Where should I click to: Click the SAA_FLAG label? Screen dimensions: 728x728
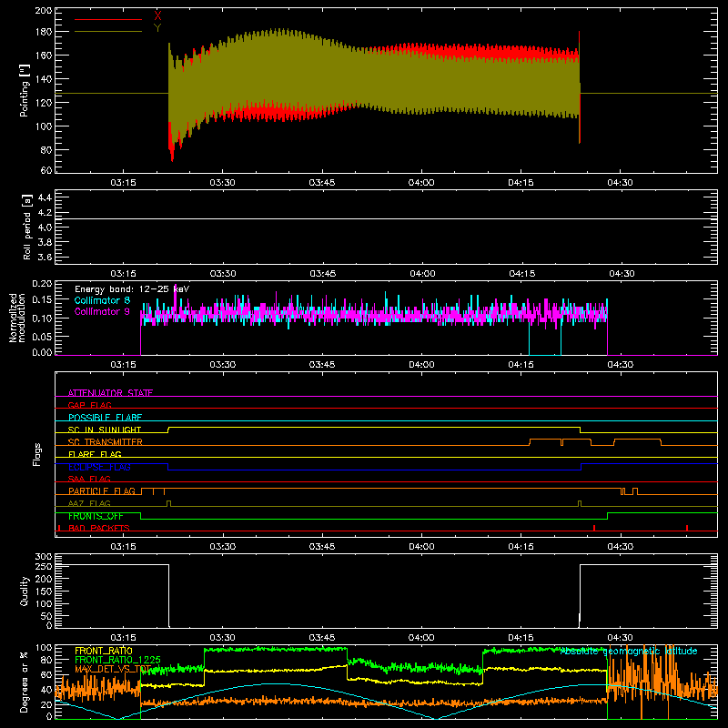tap(89, 479)
